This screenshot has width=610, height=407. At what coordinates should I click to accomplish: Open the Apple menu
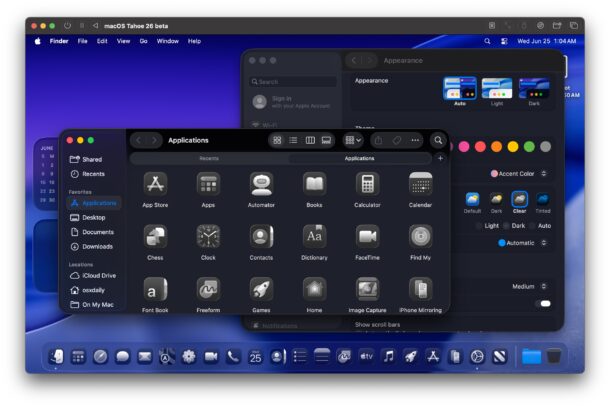(37, 41)
